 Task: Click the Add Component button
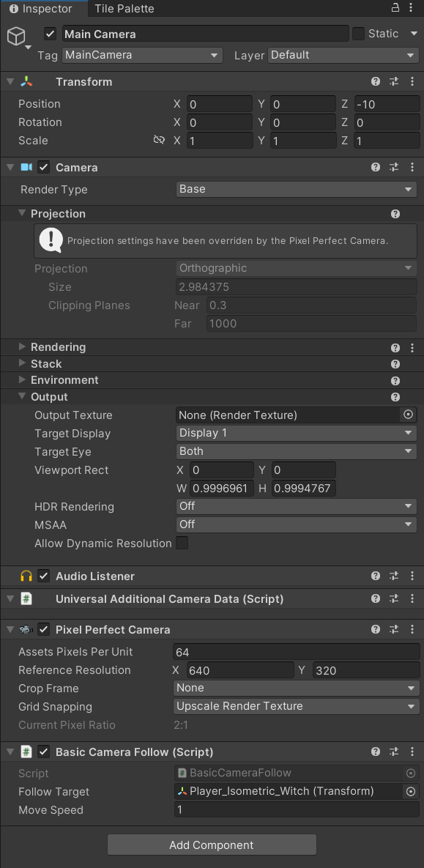click(x=212, y=845)
